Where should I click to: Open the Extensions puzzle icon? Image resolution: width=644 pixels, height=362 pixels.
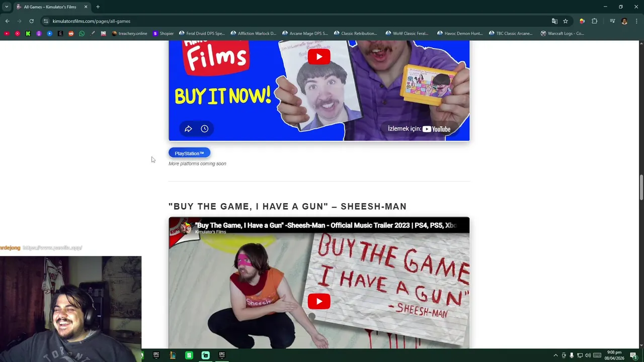pyautogui.click(x=595, y=21)
